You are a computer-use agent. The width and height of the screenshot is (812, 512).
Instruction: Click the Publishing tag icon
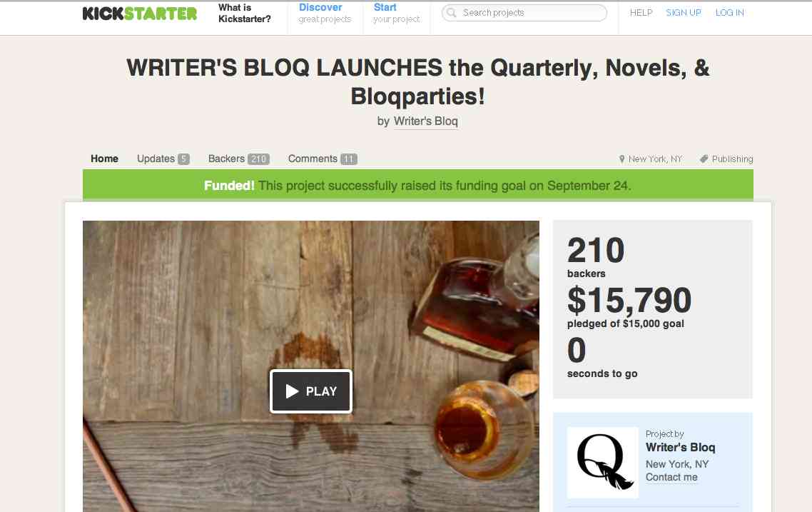[704, 159]
